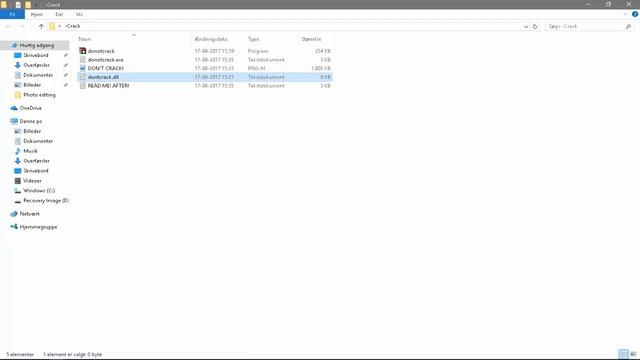Image resolution: width=640 pixels, height=360 pixels.
Task: Switch to details view in status bar
Action: tap(623, 354)
